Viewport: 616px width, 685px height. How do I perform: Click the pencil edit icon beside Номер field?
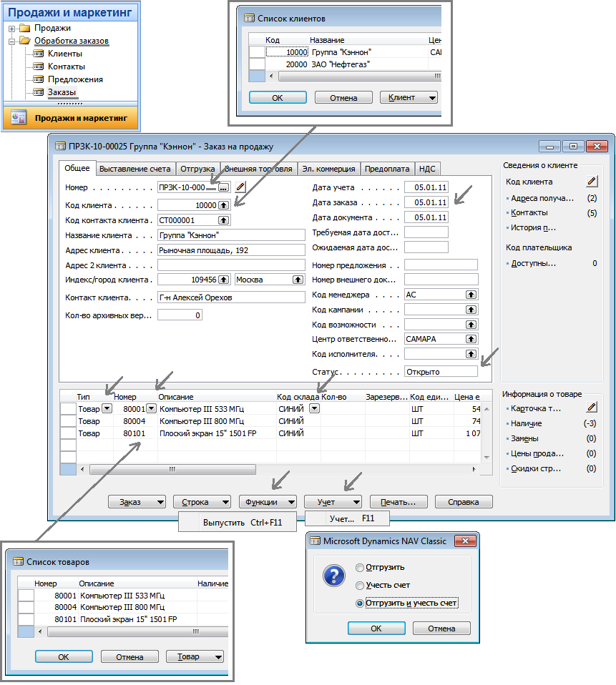click(x=240, y=187)
